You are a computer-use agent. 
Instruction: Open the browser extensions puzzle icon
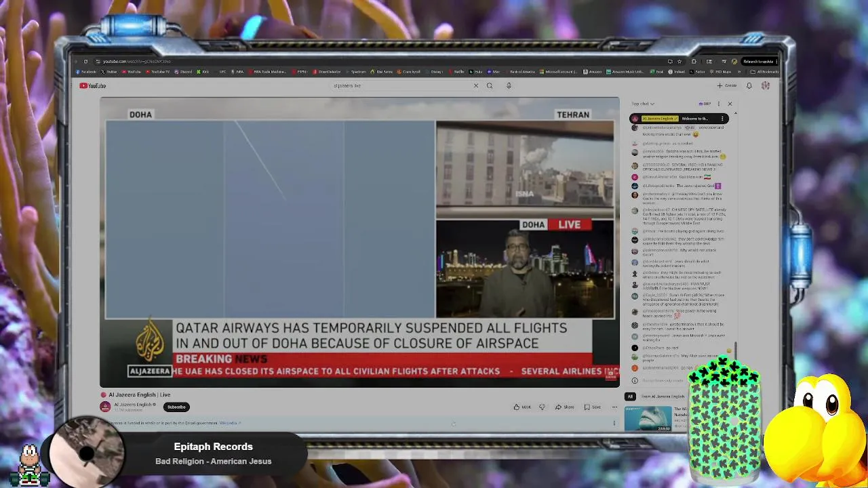click(x=694, y=62)
